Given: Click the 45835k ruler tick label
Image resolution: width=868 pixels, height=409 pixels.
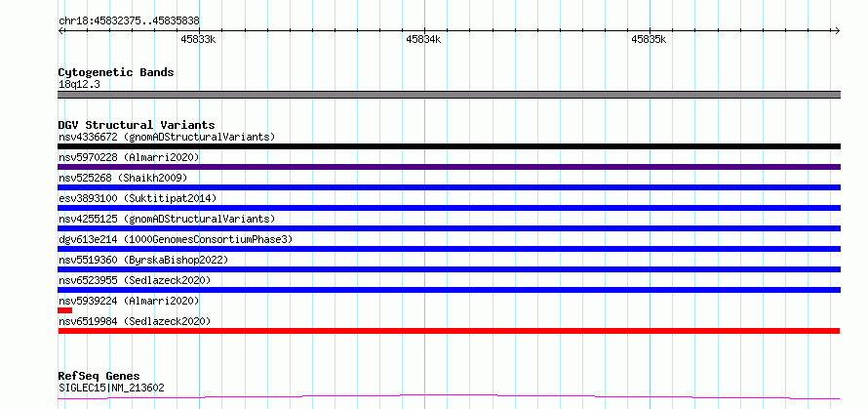Looking at the screenshot, I should [x=649, y=39].
